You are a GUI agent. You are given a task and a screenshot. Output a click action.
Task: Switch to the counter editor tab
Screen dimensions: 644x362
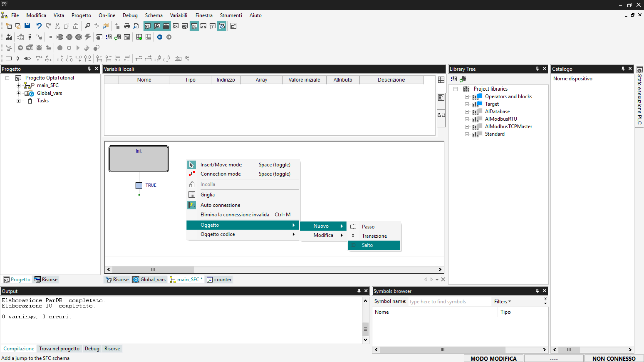tap(219, 279)
